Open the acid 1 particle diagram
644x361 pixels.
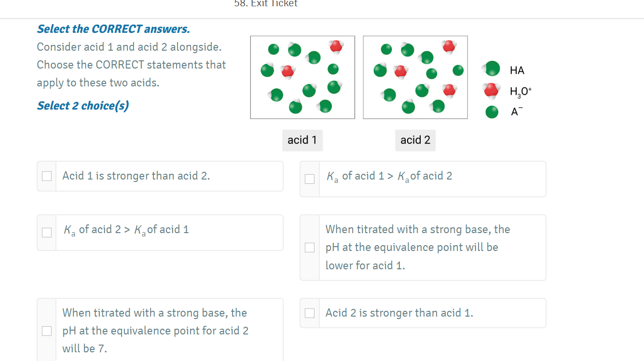pyautogui.click(x=302, y=77)
